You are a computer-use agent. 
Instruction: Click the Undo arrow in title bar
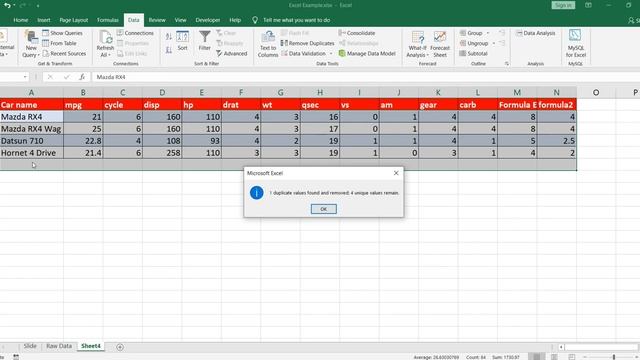coord(7,5)
